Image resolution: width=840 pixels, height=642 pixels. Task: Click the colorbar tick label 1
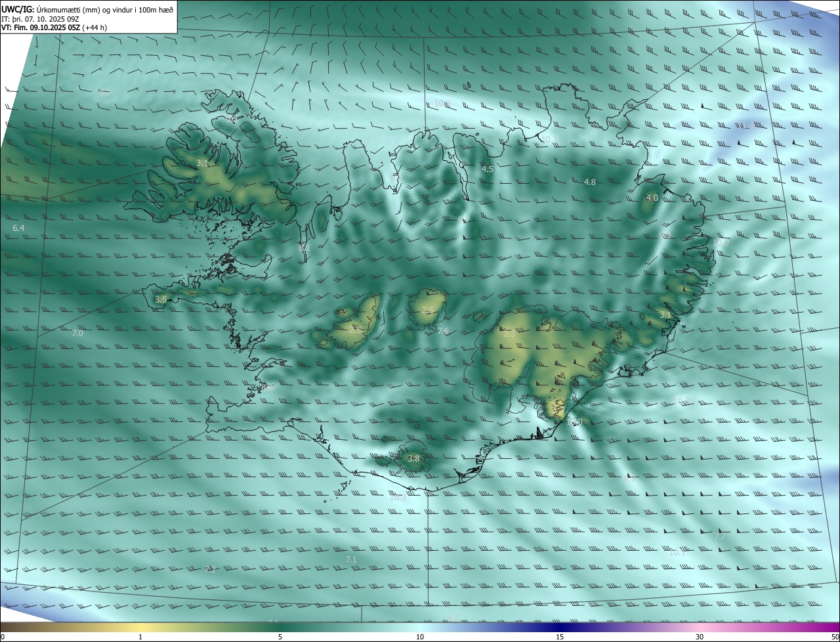pos(140,637)
